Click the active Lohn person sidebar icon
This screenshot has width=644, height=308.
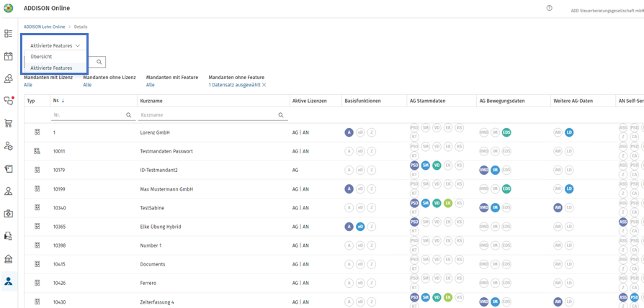[x=8, y=281]
